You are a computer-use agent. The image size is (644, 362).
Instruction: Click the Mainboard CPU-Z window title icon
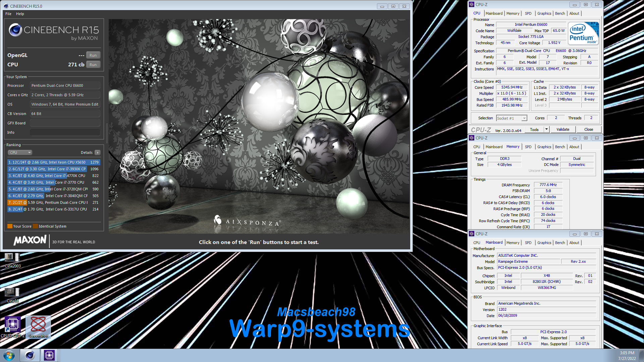coord(472,234)
